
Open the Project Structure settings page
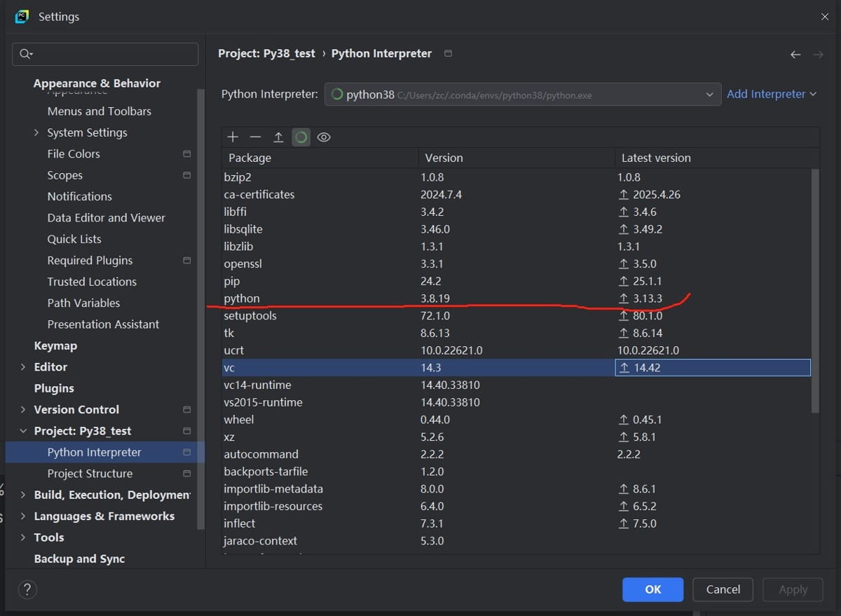[90, 474]
